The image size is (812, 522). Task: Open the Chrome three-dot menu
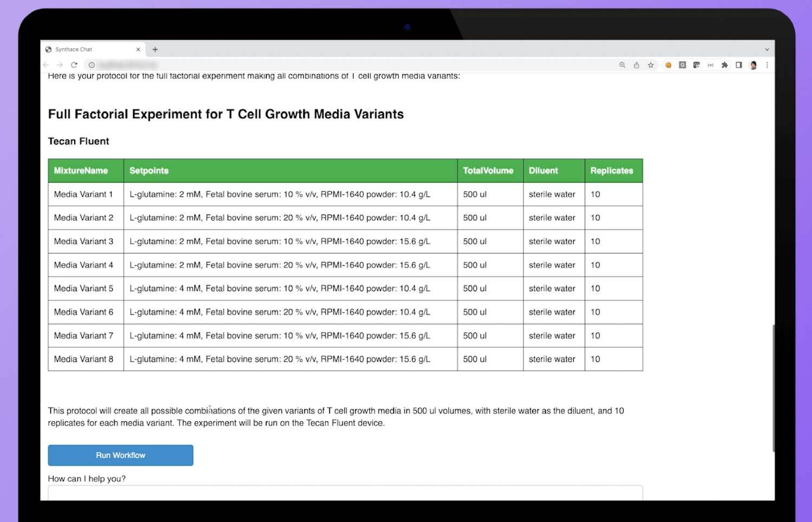(767, 65)
